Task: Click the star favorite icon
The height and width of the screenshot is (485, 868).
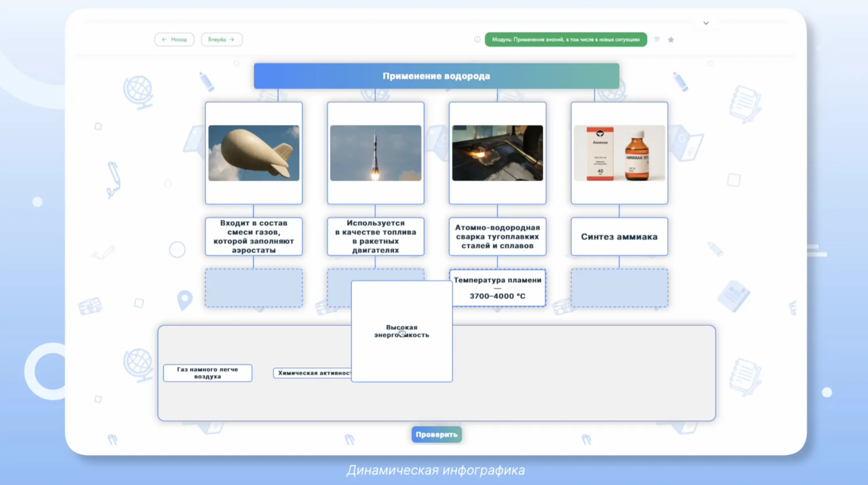Action: (x=671, y=39)
